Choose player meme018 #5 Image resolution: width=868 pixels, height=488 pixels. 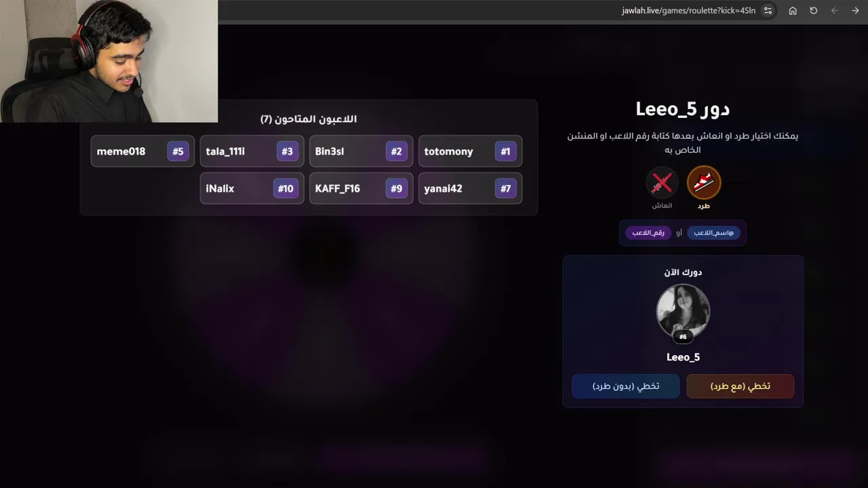click(142, 151)
